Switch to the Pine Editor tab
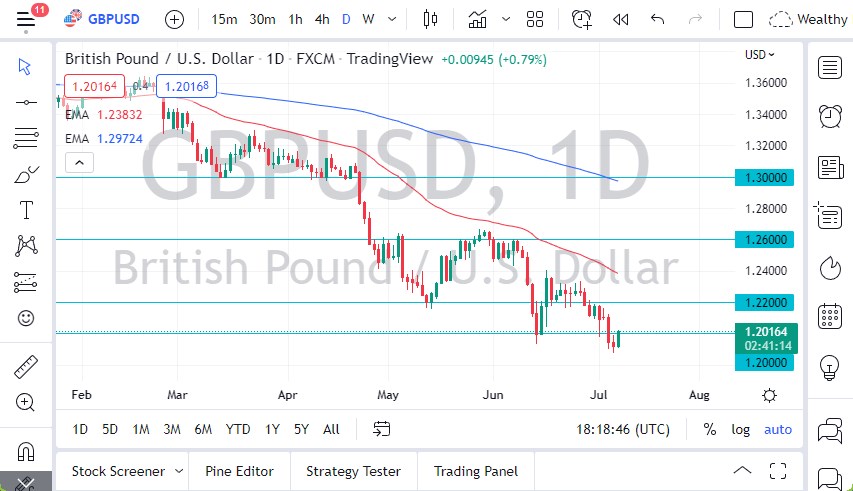 (x=239, y=471)
